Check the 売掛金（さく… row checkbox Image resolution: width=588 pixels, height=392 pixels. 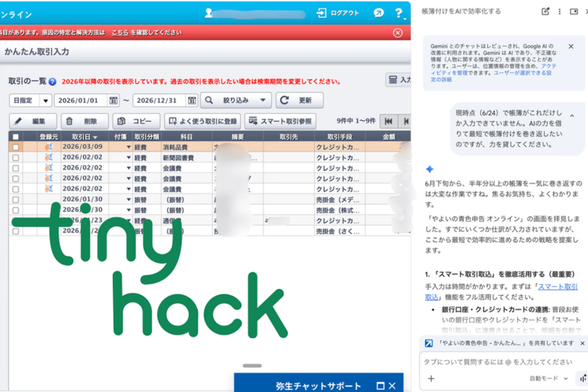[x=16, y=231]
